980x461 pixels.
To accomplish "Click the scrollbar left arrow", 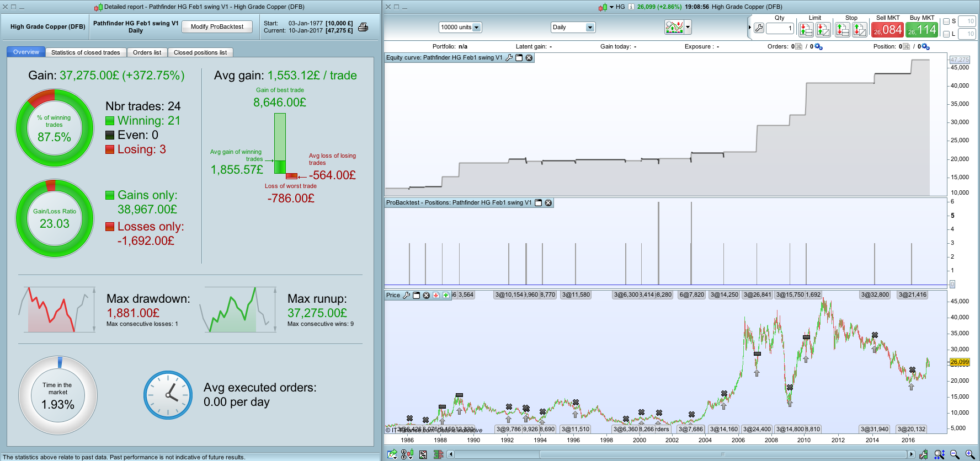I will (451, 454).
